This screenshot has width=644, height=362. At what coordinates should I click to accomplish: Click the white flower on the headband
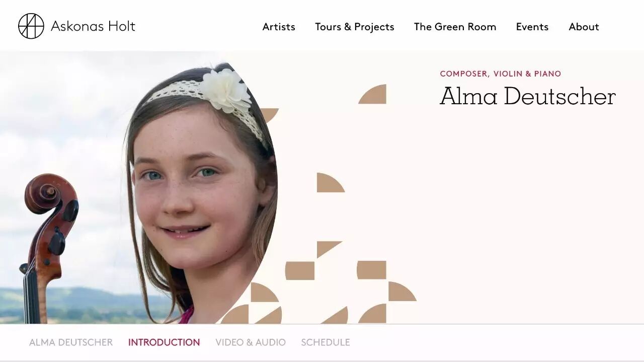pyautogui.click(x=226, y=90)
